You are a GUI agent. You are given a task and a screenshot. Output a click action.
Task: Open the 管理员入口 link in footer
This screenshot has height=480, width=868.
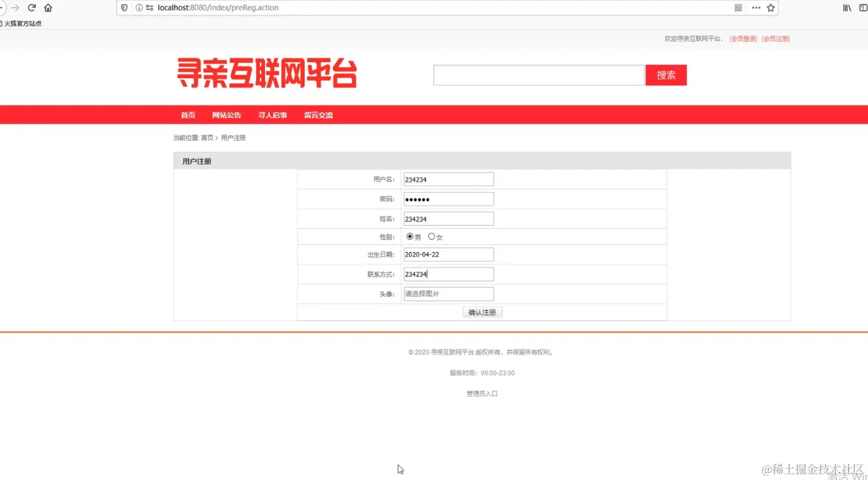click(x=482, y=394)
